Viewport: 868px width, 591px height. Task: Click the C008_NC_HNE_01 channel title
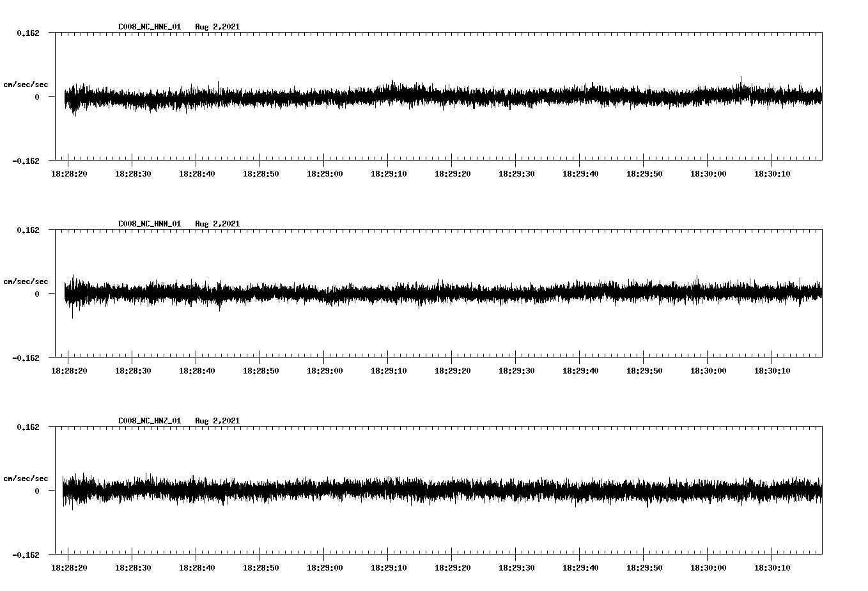point(150,27)
